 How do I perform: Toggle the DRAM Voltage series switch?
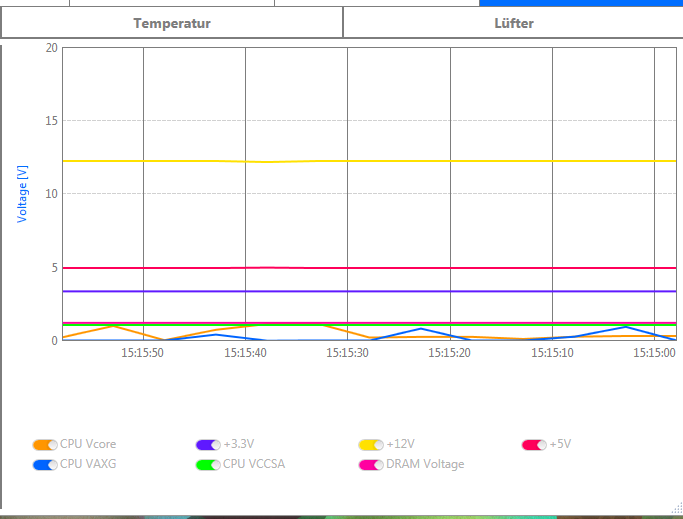(371, 465)
